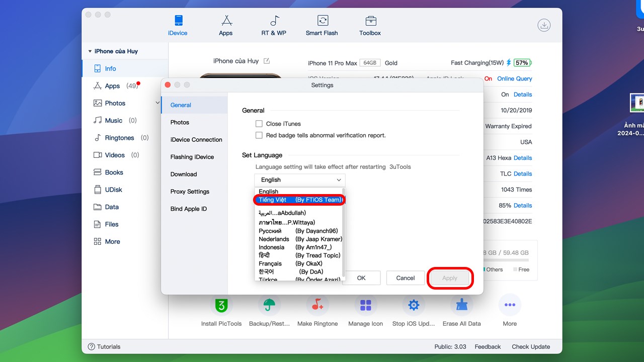Switch to Bind Apple ID tab
Viewport: 644px width, 362px height.
pos(194,209)
